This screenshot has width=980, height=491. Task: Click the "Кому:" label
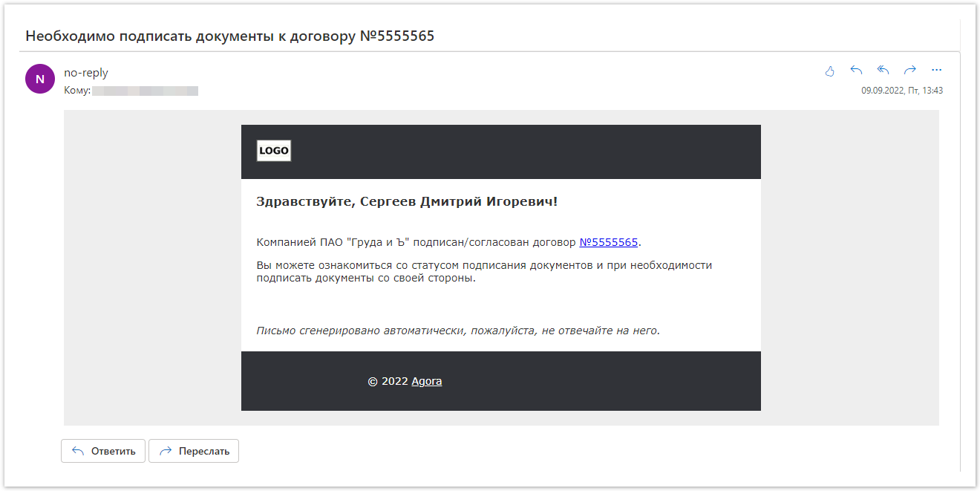click(77, 91)
